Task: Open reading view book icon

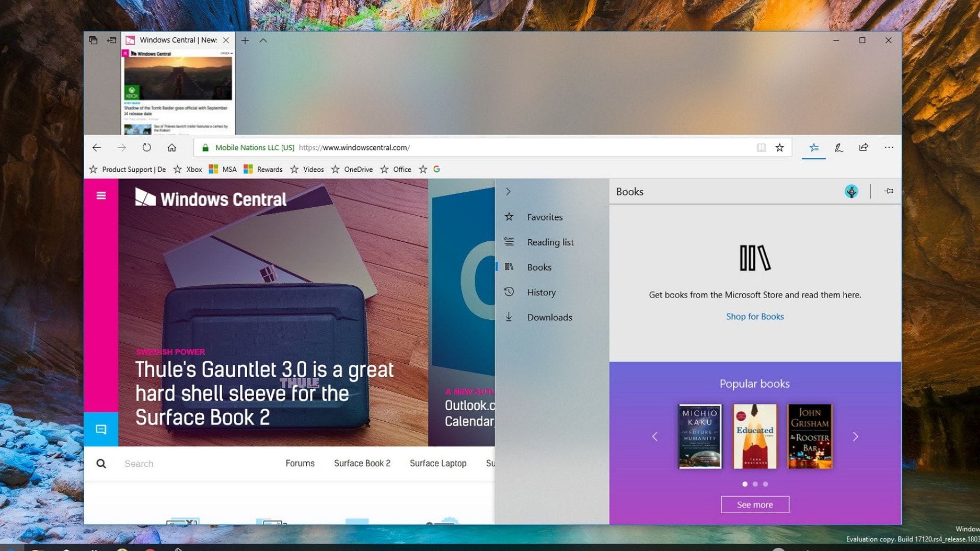Action: [761, 147]
